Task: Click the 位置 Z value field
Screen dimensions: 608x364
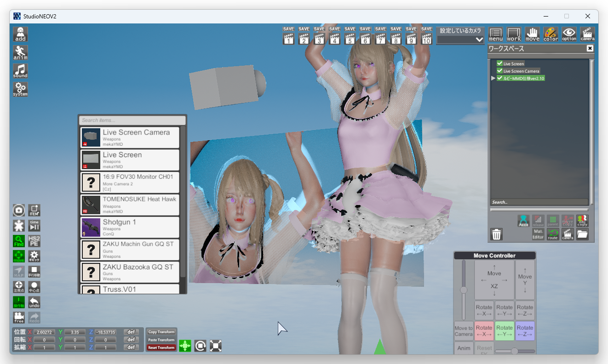Action: (x=106, y=332)
